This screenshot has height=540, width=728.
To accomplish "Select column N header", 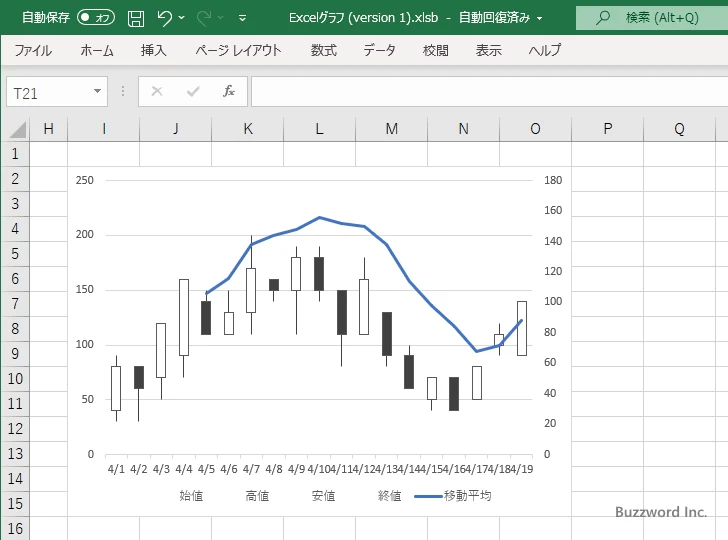I will click(x=463, y=129).
